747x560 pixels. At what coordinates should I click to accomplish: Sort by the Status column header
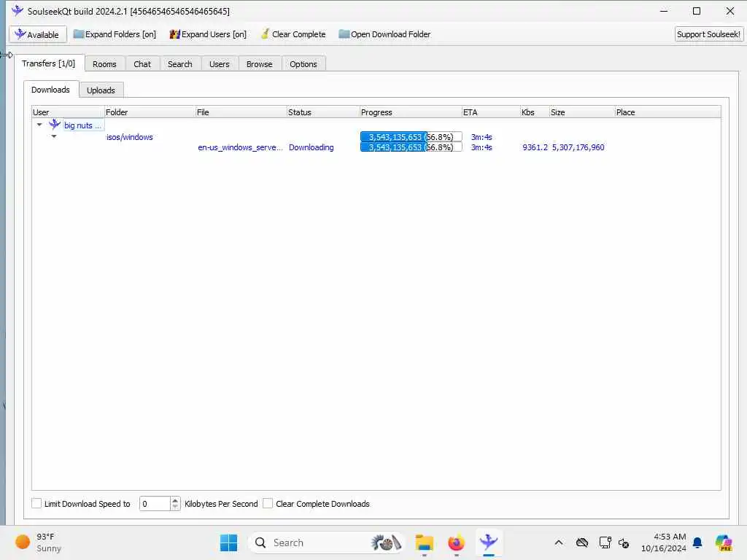click(x=322, y=112)
